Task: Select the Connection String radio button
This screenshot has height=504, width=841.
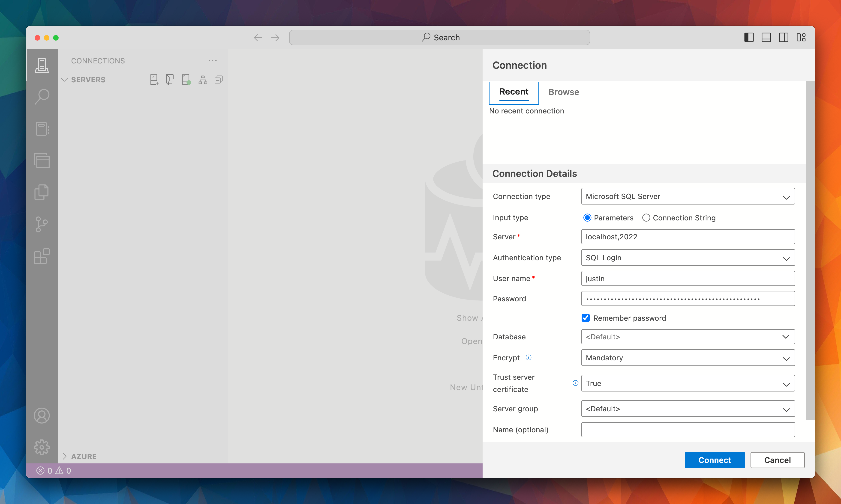Action: tap(646, 218)
